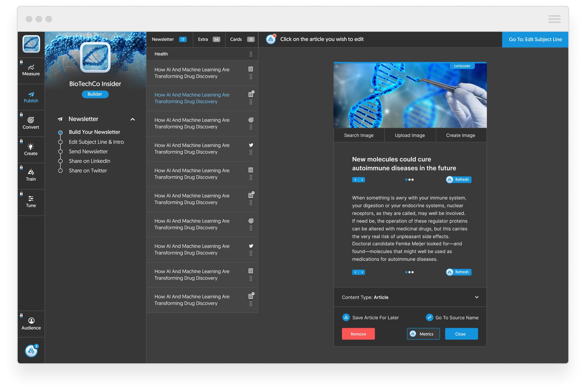
Task: Click the DNA article image thumbnail
Action: (410, 95)
